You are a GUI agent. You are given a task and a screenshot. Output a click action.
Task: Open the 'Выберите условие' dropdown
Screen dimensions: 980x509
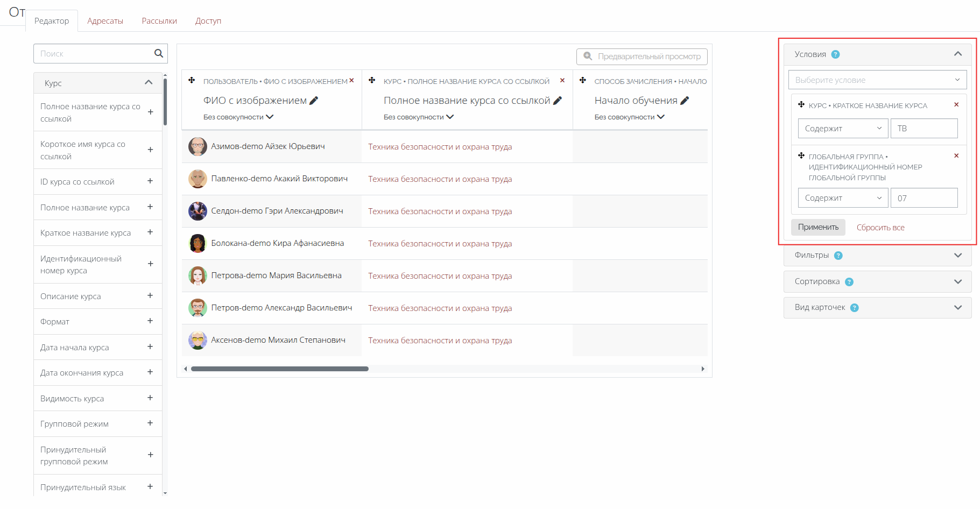click(877, 80)
